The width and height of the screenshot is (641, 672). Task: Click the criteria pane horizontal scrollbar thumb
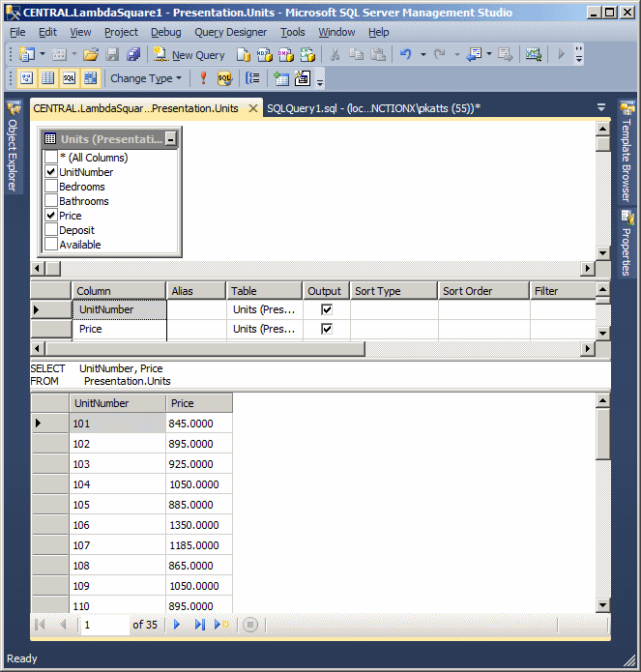pos(205,348)
